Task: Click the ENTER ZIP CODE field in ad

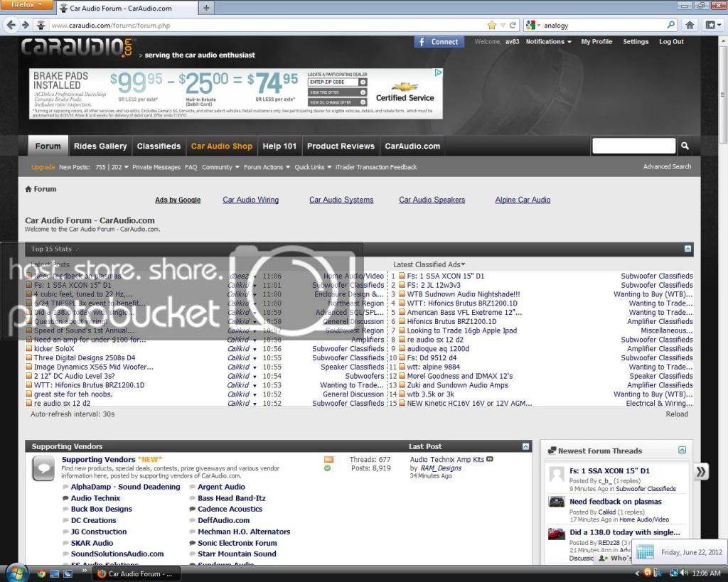Action: (x=333, y=82)
